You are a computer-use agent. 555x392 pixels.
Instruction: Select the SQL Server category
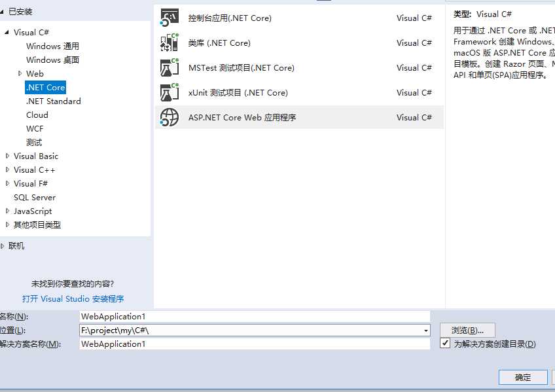click(35, 198)
